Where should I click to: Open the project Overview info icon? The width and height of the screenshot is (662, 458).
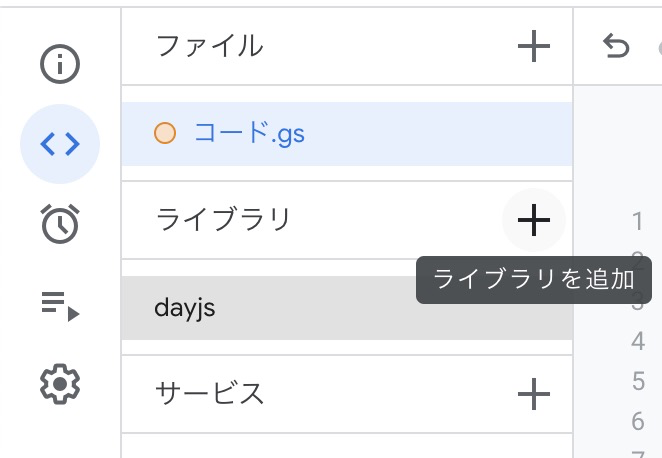tap(60, 64)
